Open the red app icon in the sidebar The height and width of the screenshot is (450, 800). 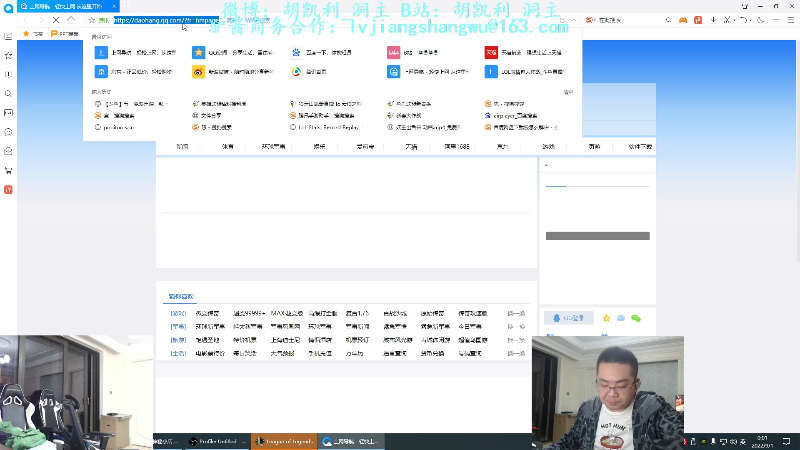click(8, 190)
